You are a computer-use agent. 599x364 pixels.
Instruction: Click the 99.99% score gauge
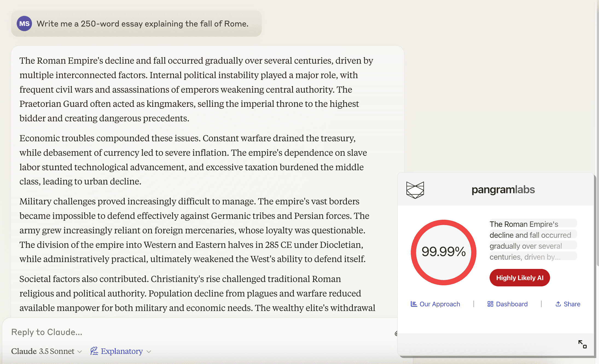(x=443, y=252)
